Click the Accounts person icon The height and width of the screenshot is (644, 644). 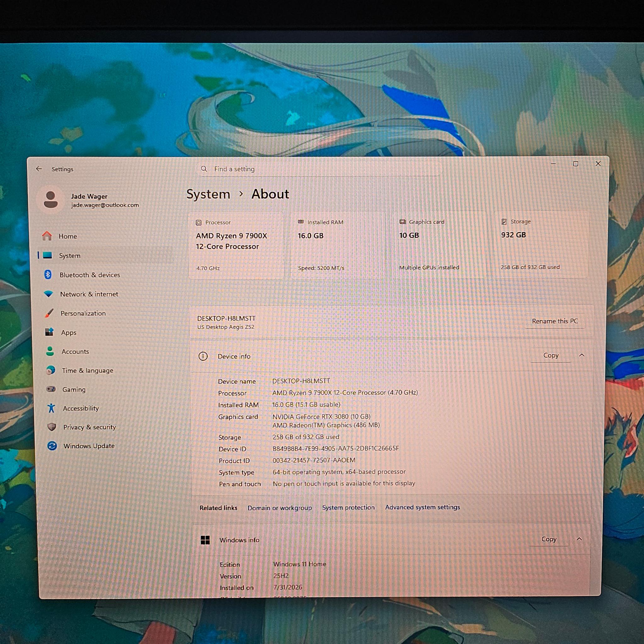pos(50,351)
